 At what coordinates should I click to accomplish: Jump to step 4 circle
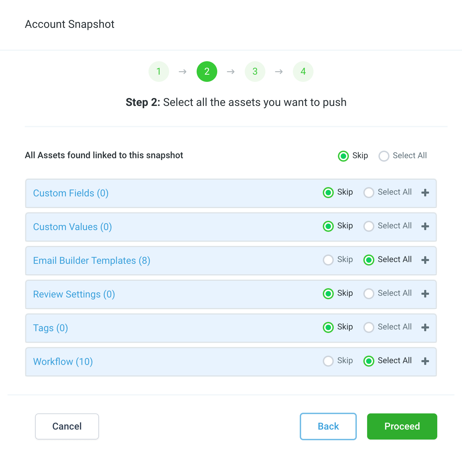coord(303,72)
